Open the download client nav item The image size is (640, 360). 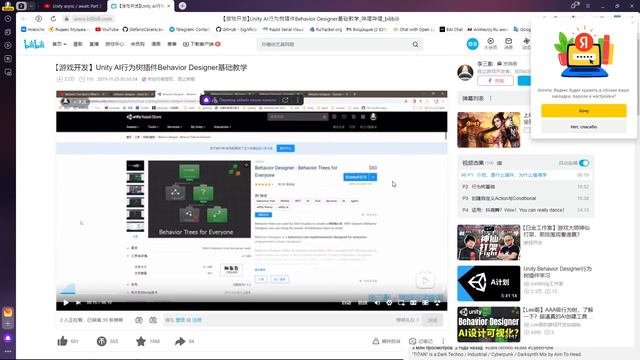tap(202, 44)
